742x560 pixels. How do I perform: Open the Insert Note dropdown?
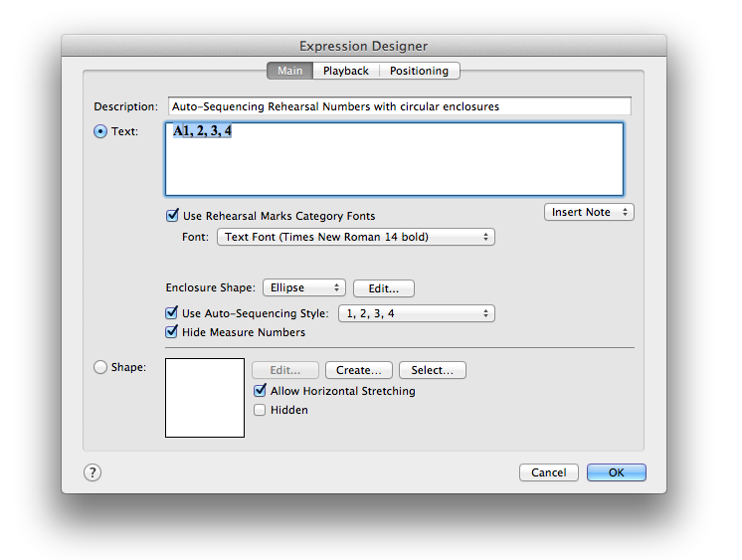589,212
